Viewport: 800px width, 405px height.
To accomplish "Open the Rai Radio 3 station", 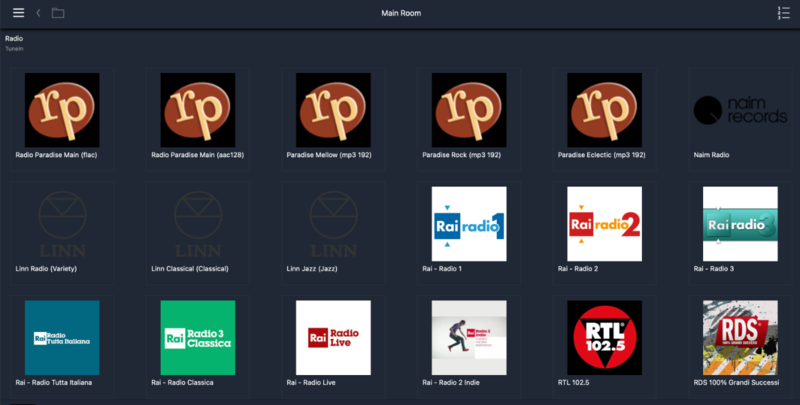I will tap(740, 224).
